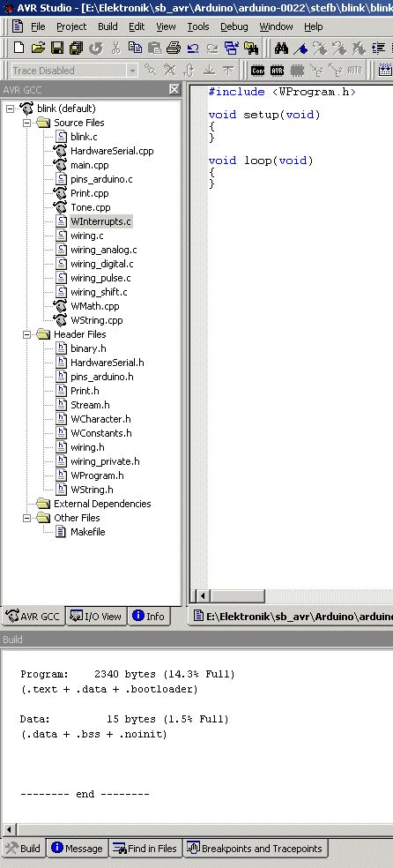Switch to the Find in Files tab
Screen dimensions: 393x868
tap(145, 848)
